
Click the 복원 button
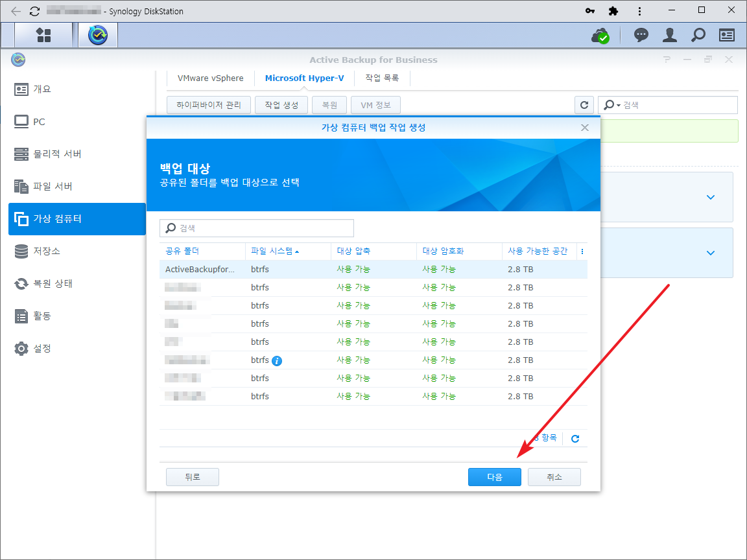tap(329, 105)
